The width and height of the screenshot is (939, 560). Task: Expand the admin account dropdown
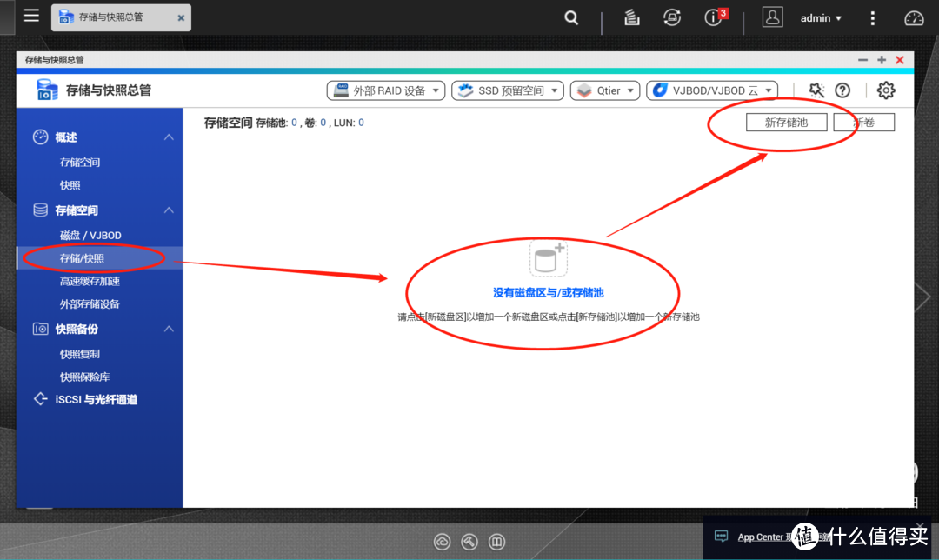821,17
